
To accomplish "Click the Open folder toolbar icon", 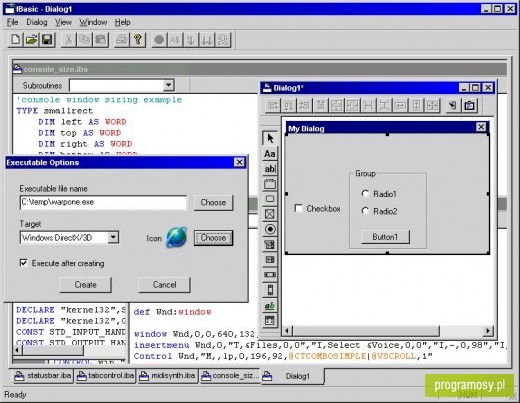I will click(x=31, y=40).
